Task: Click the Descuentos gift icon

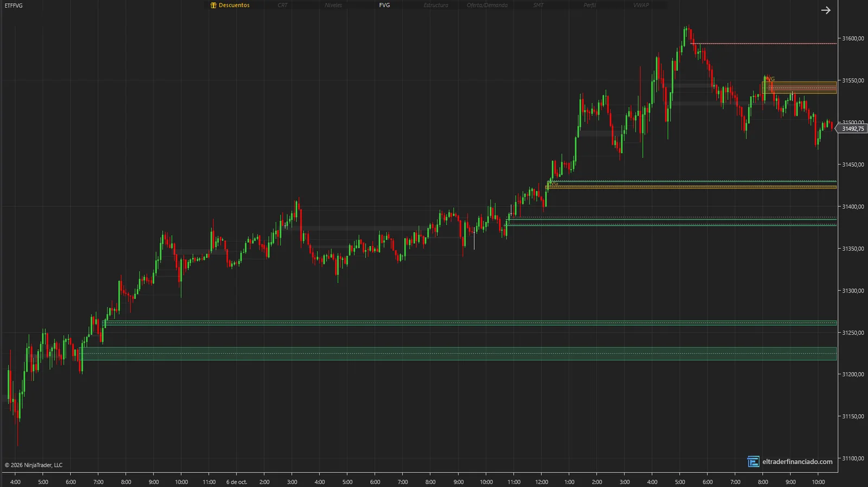Action: point(213,5)
